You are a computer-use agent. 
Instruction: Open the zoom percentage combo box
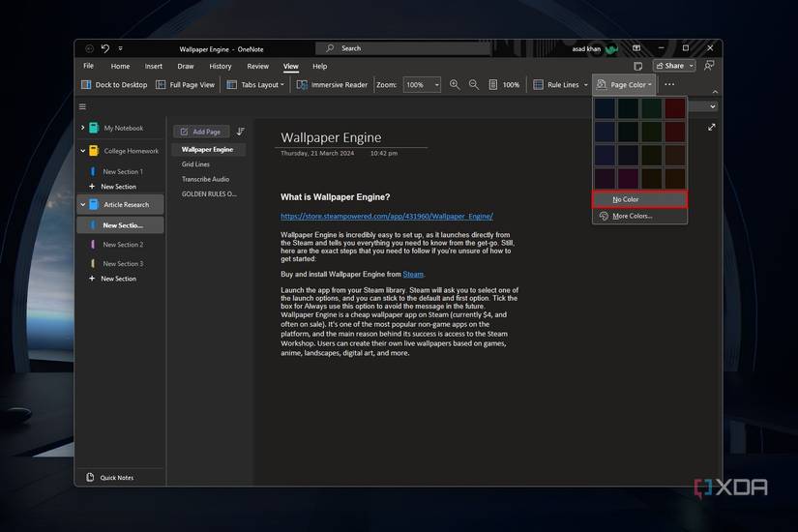click(x=421, y=85)
